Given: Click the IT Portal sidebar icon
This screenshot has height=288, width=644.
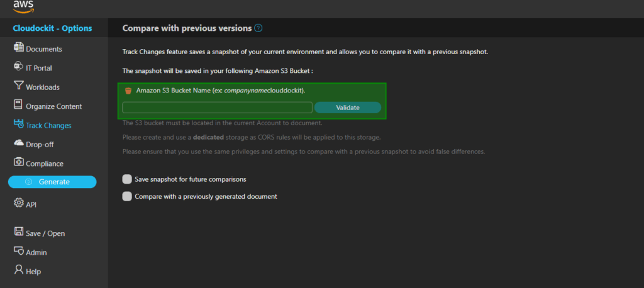Looking at the screenshot, I should pos(19,67).
